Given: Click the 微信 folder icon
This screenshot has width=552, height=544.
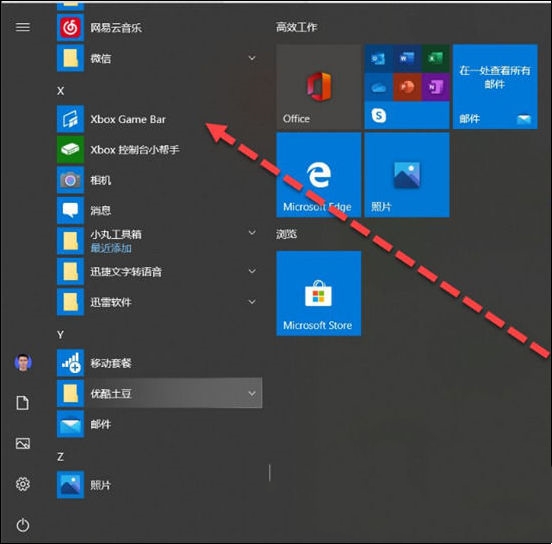Looking at the screenshot, I should [70, 58].
